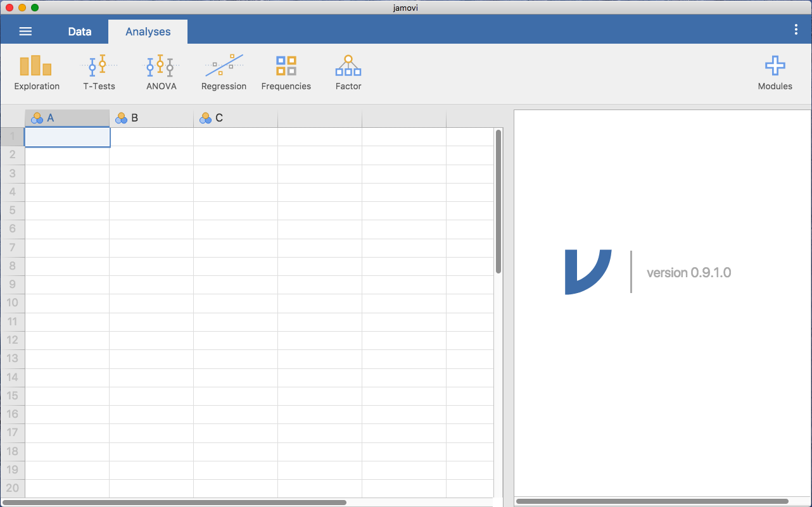Select row 10 header
Viewport: 812px width, 507px height.
click(12, 303)
